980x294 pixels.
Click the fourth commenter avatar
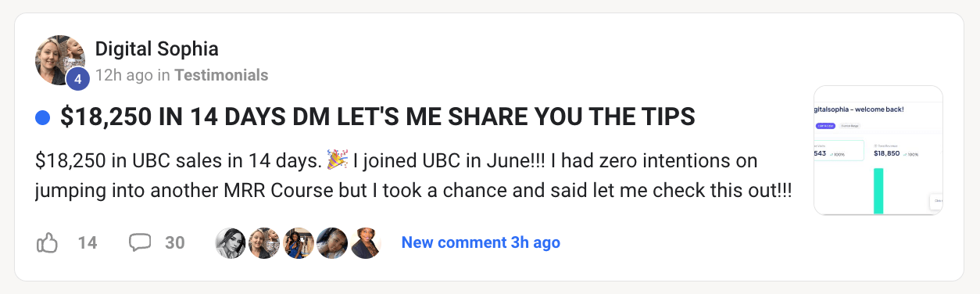(x=331, y=243)
